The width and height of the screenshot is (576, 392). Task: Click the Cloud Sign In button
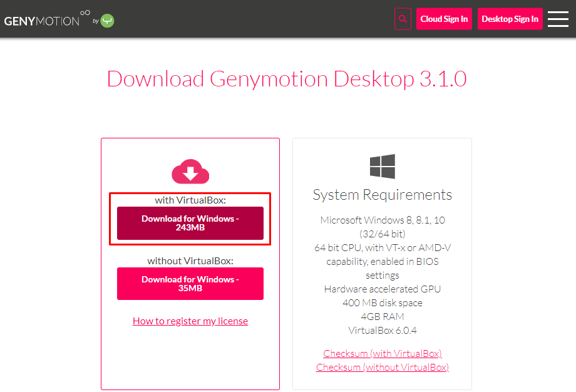(444, 19)
